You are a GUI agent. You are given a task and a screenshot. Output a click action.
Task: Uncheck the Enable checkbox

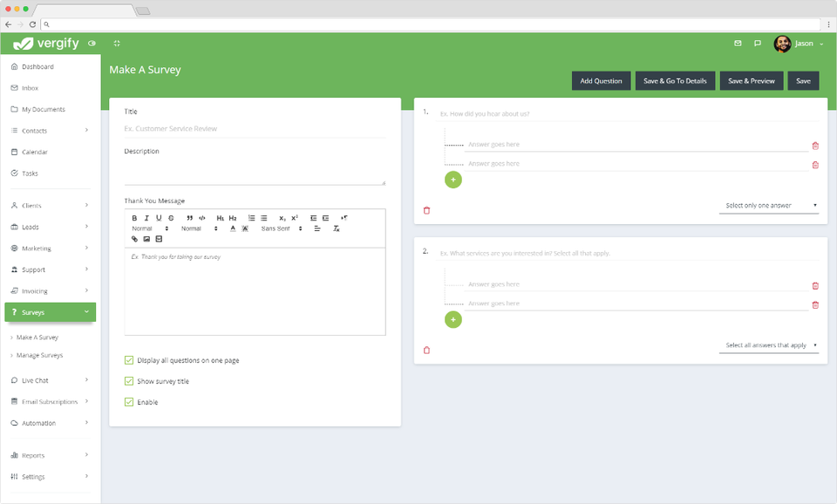click(x=129, y=402)
